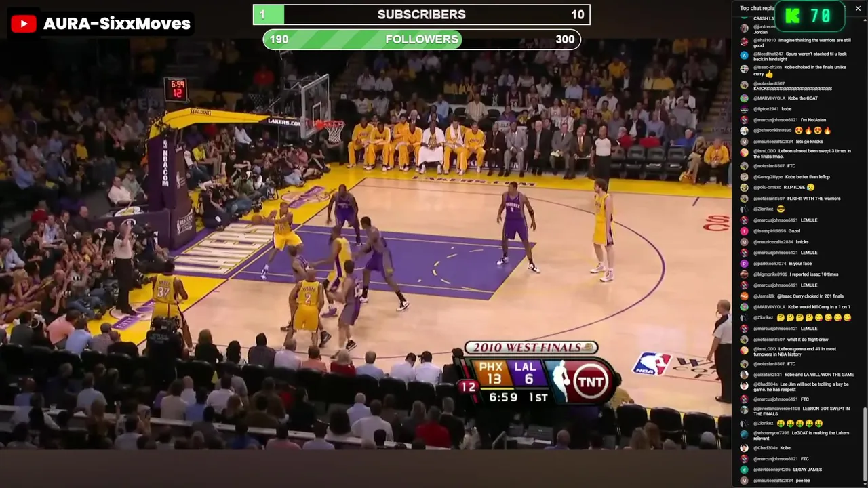Image resolution: width=868 pixels, height=488 pixels.
Task: Click avatar beside 'pee lee' message
Action: (x=744, y=481)
